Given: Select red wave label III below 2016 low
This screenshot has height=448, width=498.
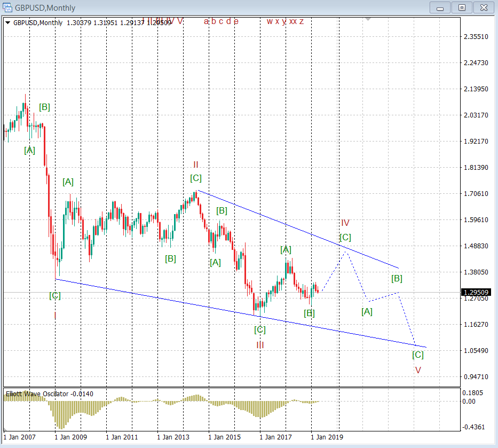Looking at the screenshot, I should (x=260, y=345).
